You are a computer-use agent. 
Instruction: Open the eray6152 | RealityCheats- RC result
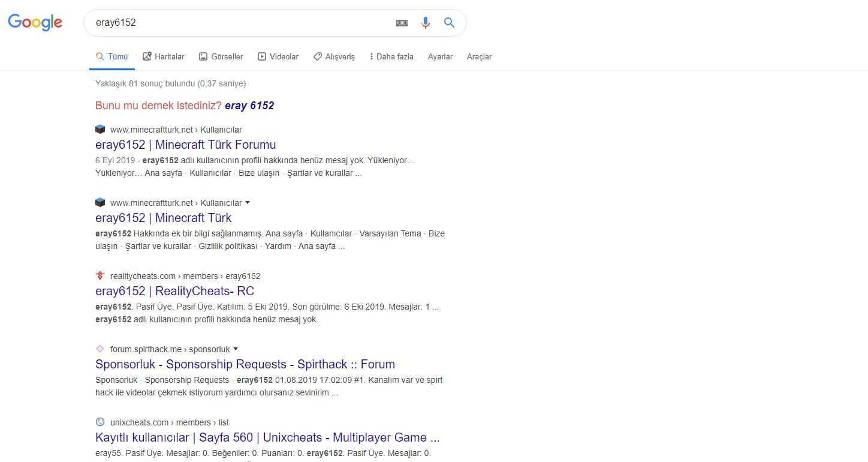pos(174,291)
